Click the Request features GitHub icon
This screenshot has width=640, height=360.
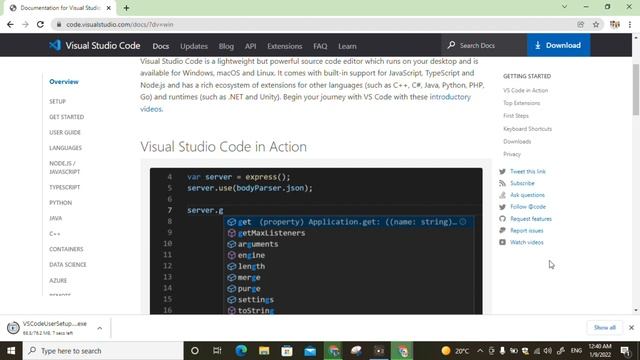(502, 219)
